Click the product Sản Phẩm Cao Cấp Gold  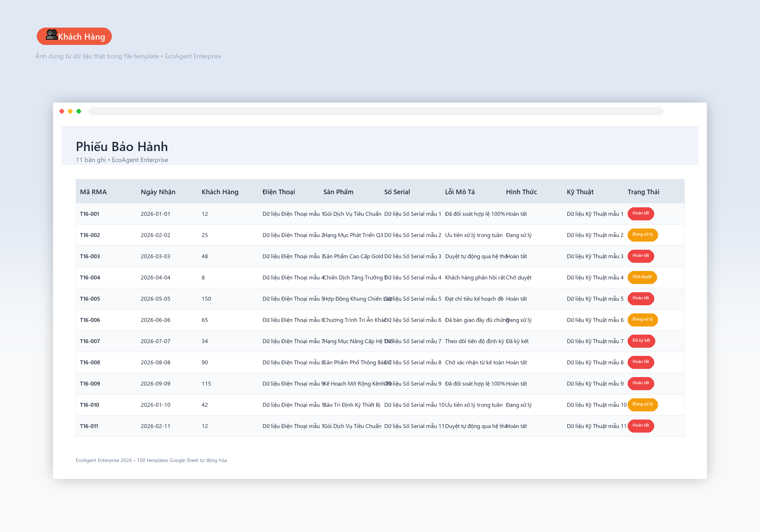[x=353, y=256]
